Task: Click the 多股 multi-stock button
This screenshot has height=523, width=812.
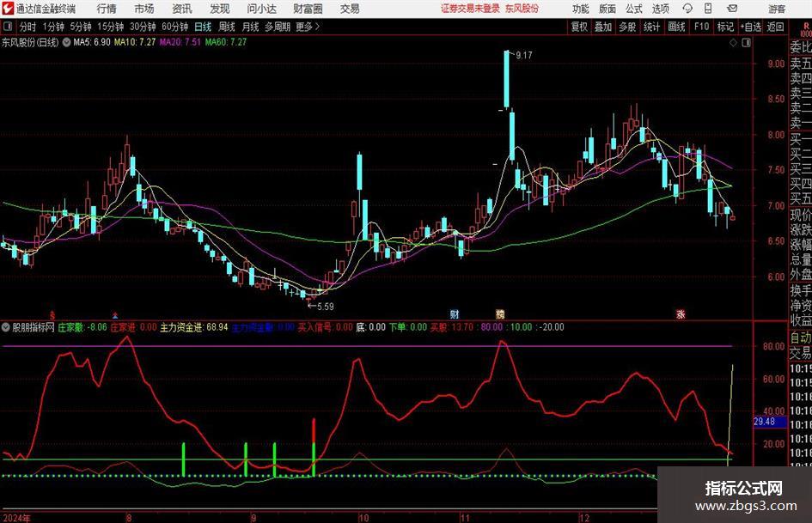Action: pyautogui.click(x=627, y=27)
